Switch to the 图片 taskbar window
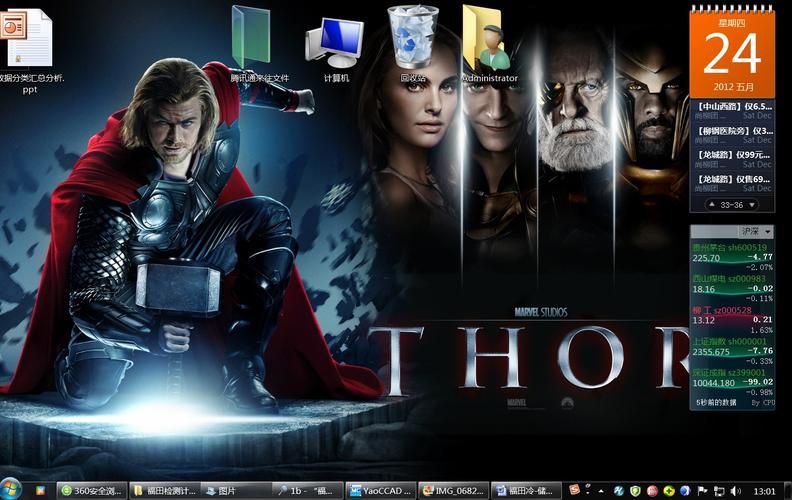792x500 pixels. pyautogui.click(x=236, y=490)
